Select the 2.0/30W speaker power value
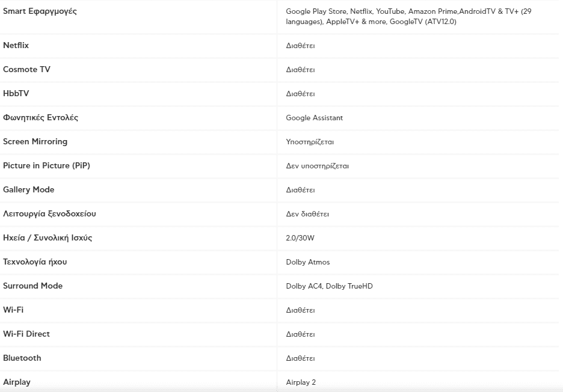The image size is (563, 392). [300, 238]
